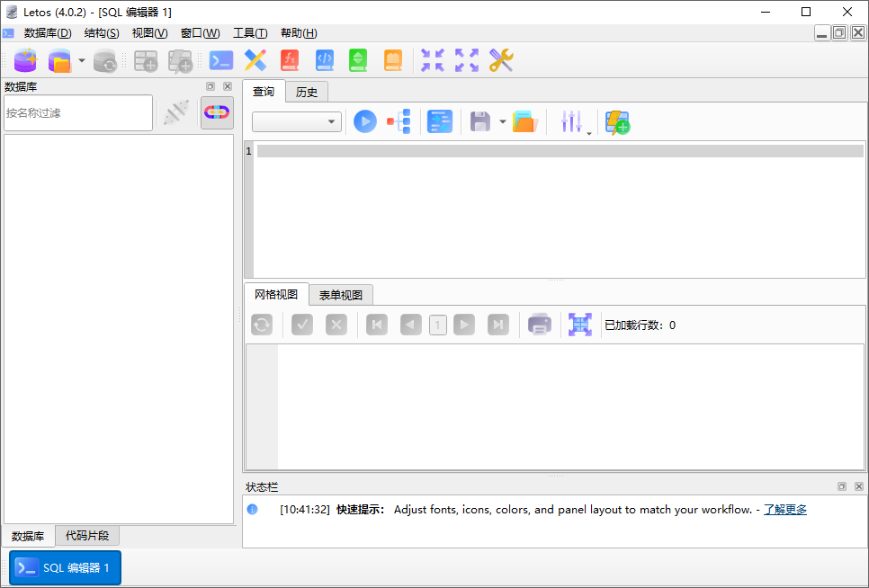The width and height of the screenshot is (869, 588).
Task: Open the database selector combo box in the editor
Action: click(297, 121)
